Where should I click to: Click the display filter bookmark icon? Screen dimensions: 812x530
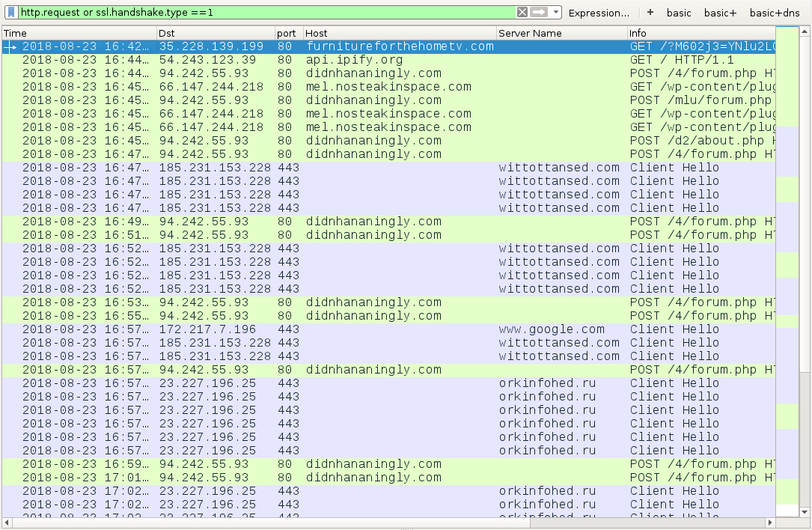point(11,13)
